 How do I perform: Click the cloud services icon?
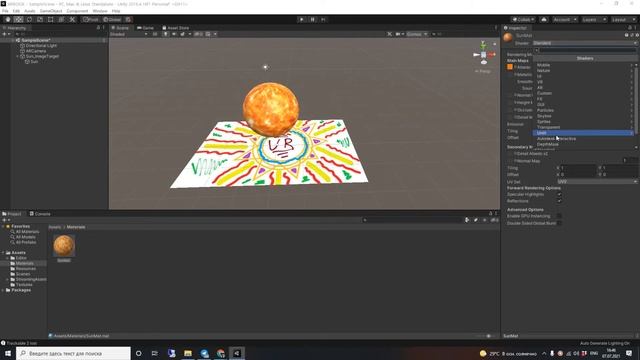544,19
